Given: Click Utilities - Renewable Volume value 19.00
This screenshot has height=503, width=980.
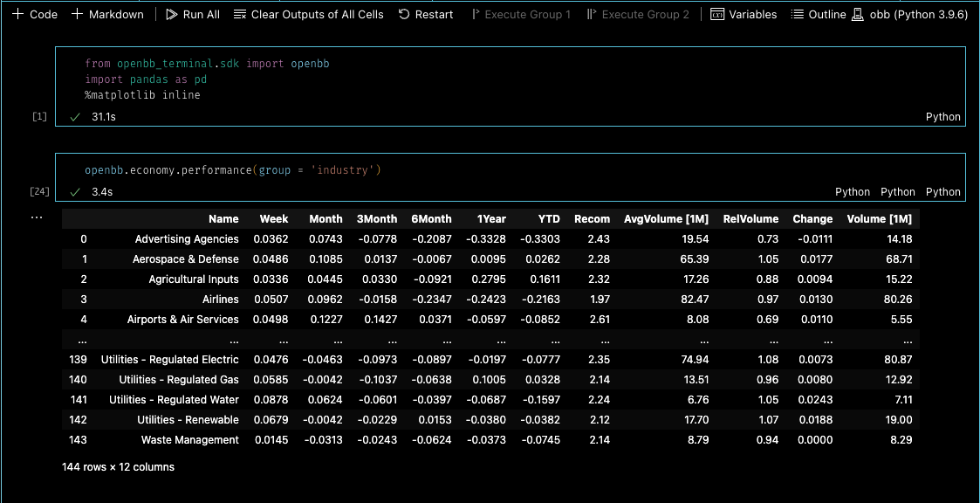Looking at the screenshot, I should click(899, 419).
